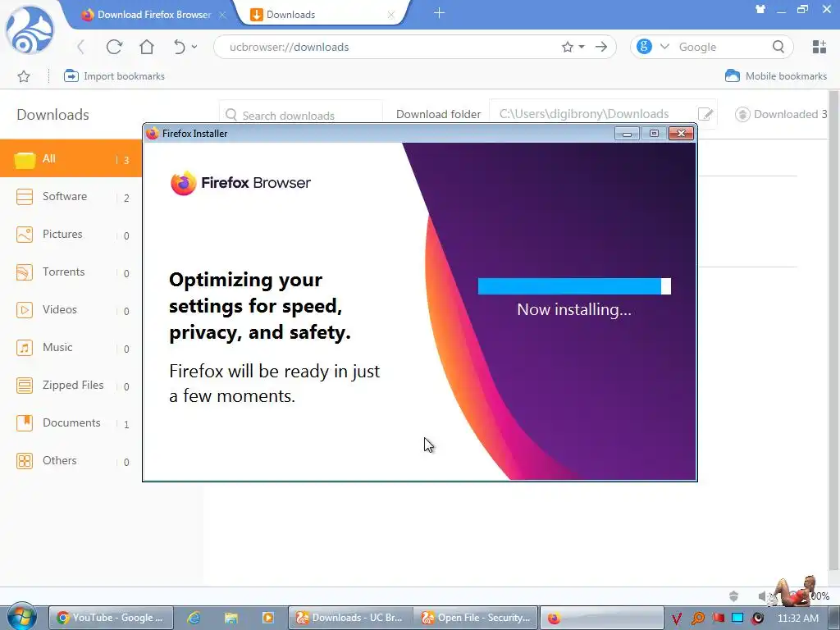Screen dimensions: 840x630
Task: Edit download folder with pencil icon
Action: (705, 114)
